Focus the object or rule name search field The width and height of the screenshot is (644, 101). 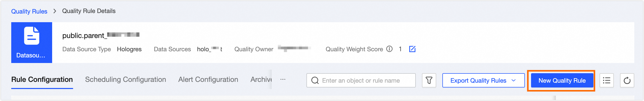click(361, 80)
